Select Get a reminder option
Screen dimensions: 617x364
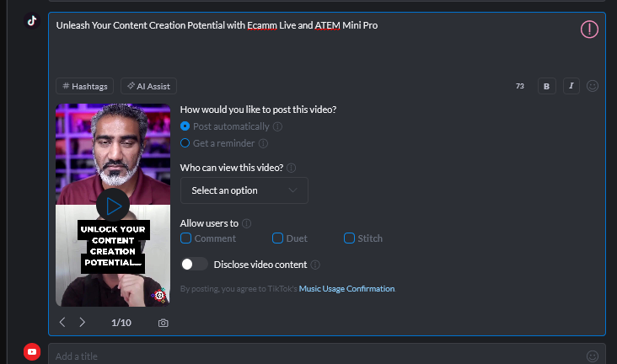click(185, 143)
